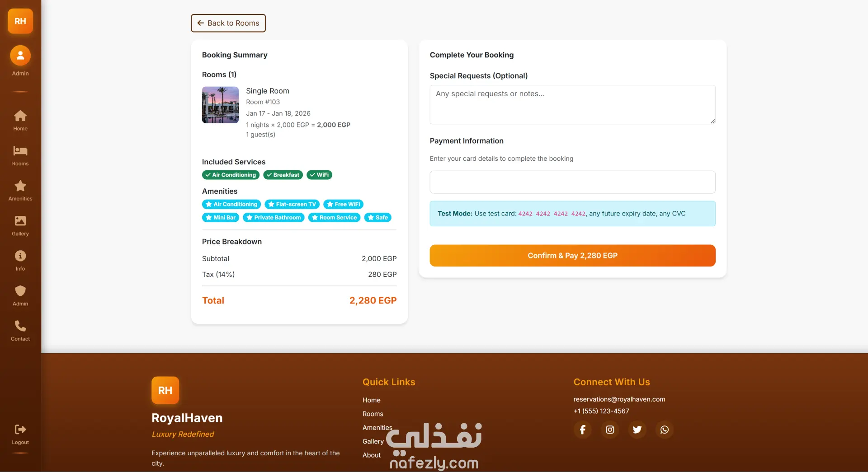Open the WhatsApp social link

[x=664, y=430]
